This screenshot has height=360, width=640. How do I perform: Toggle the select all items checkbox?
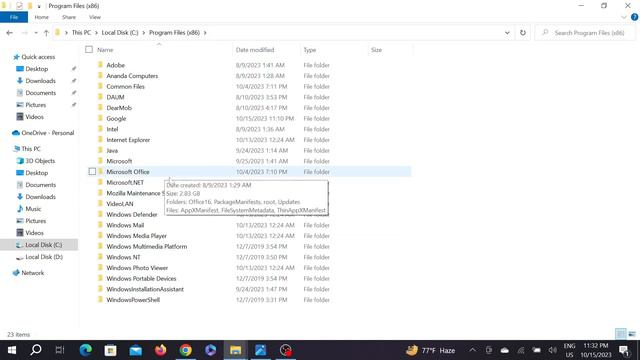click(89, 50)
